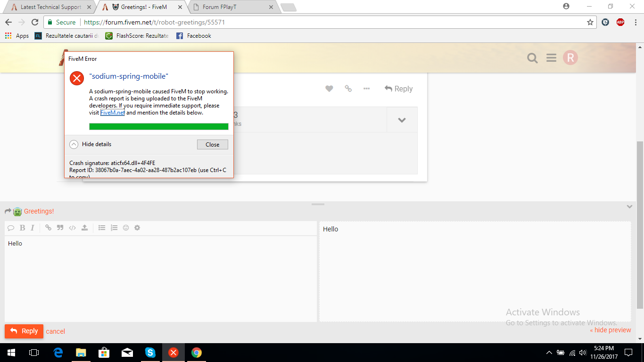Close the FiveM Error dialog
This screenshot has width=644, height=362.
[212, 145]
